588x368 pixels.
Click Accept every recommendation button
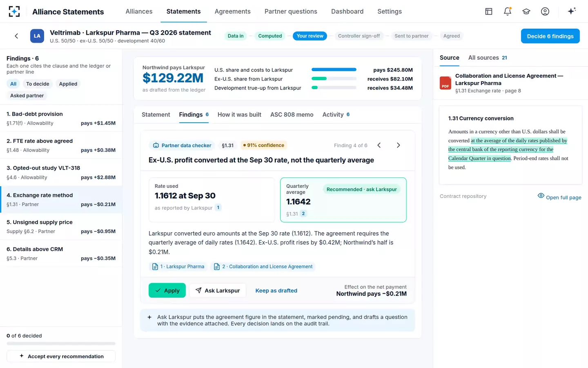[61, 356]
